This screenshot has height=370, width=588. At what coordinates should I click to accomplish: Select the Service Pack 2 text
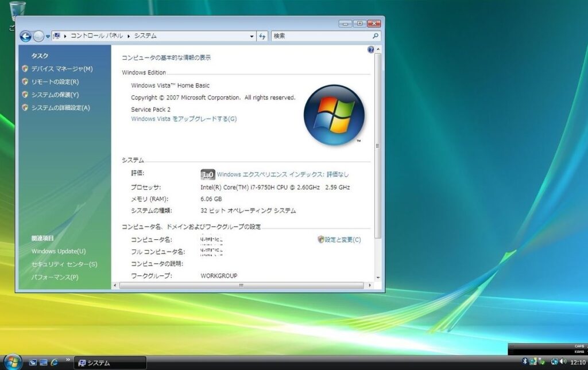(151, 110)
